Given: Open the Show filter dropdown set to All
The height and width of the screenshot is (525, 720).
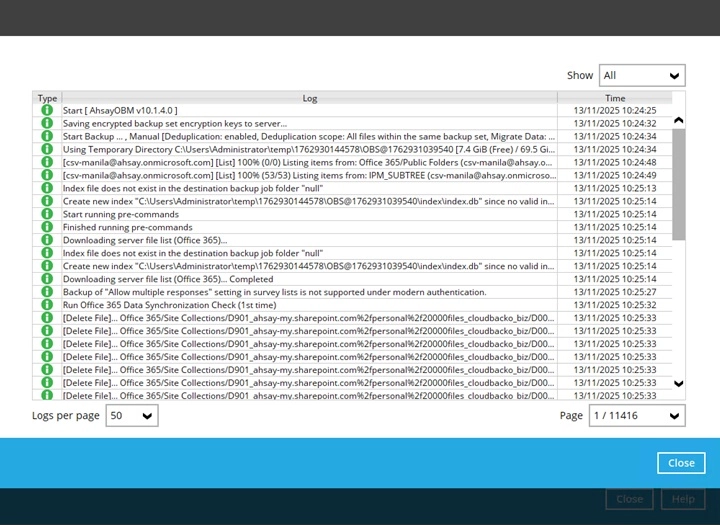Looking at the screenshot, I should point(642,76).
